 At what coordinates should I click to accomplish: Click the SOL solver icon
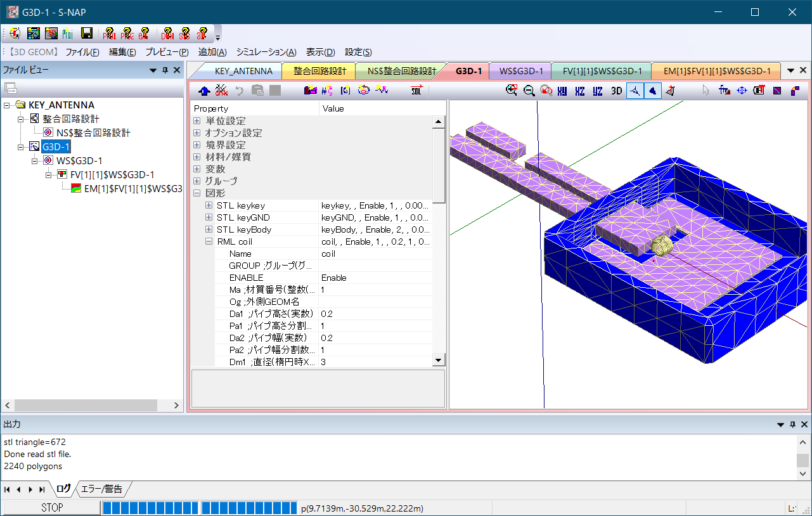click(x=417, y=91)
